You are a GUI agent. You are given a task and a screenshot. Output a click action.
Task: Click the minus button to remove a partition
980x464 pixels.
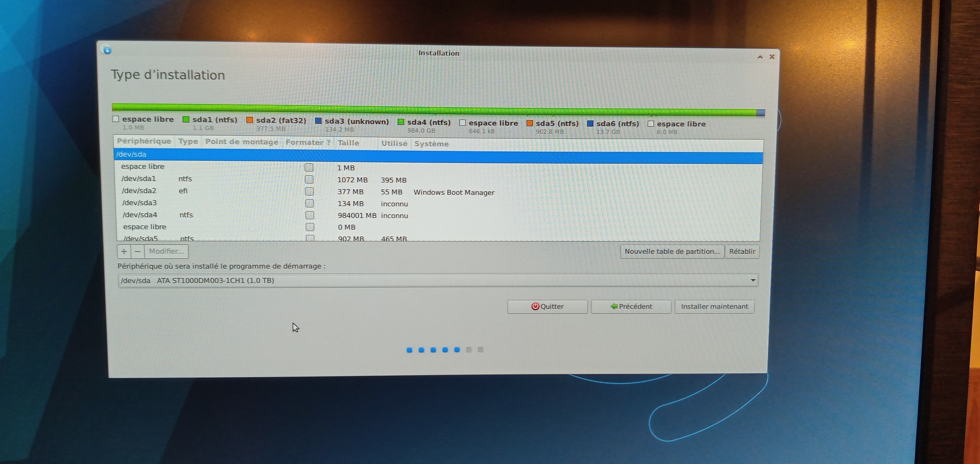[138, 251]
